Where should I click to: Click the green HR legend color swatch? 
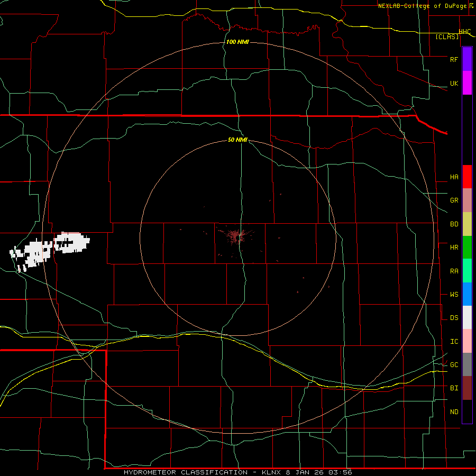click(467, 247)
